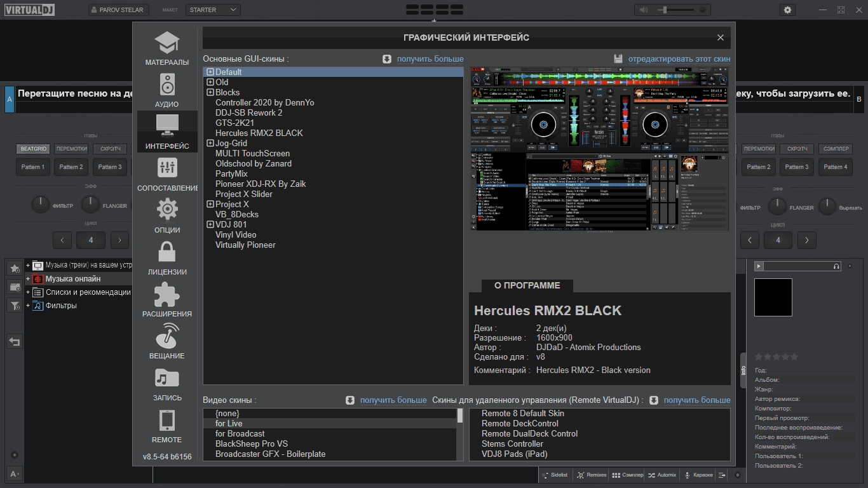Expand Музыка онлайн folder tree node
868x488 pixels.
point(28,279)
